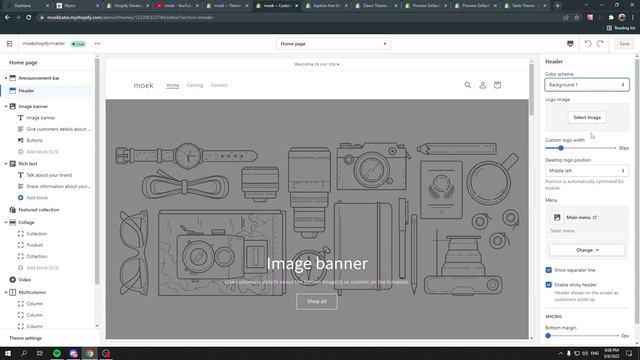
Task: Open the three-dot theme actions menu
Action: (x=98, y=44)
